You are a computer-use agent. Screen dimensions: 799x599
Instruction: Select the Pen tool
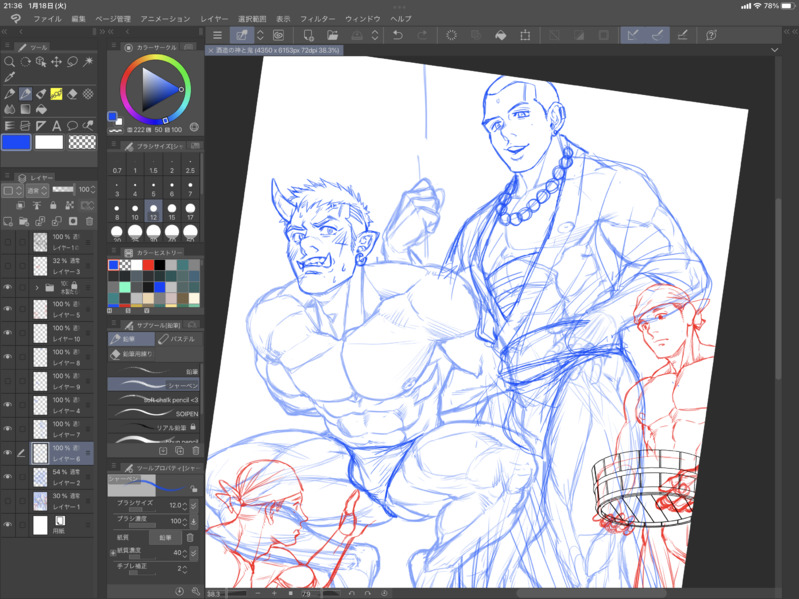9,94
